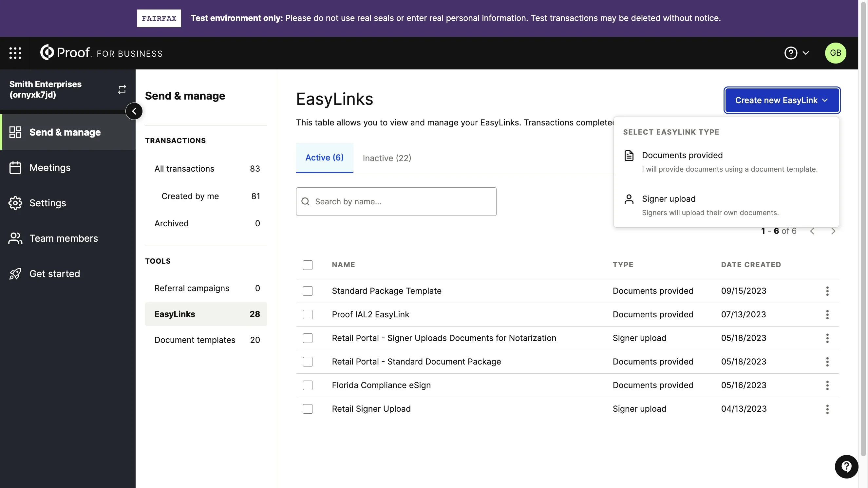Open Meetings calendar icon

pyautogui.click(x=15, y=167)
